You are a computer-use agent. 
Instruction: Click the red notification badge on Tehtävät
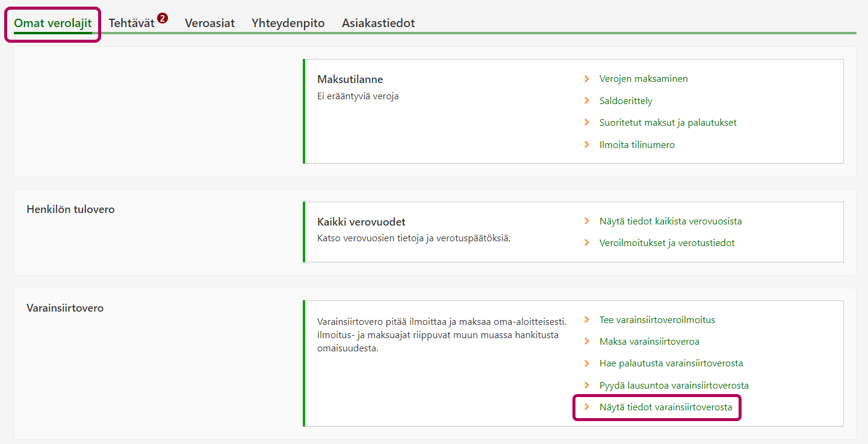click(163, 18)
